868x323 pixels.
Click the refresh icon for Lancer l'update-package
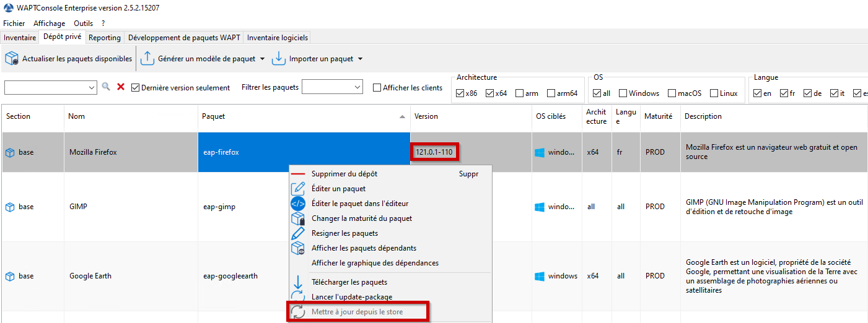[298, 297]
